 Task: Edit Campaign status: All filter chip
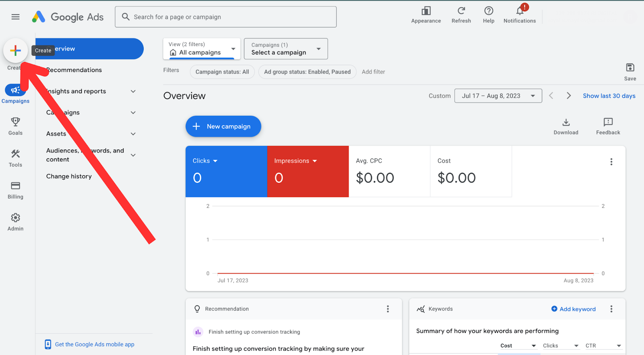click(x=222, y=72)
